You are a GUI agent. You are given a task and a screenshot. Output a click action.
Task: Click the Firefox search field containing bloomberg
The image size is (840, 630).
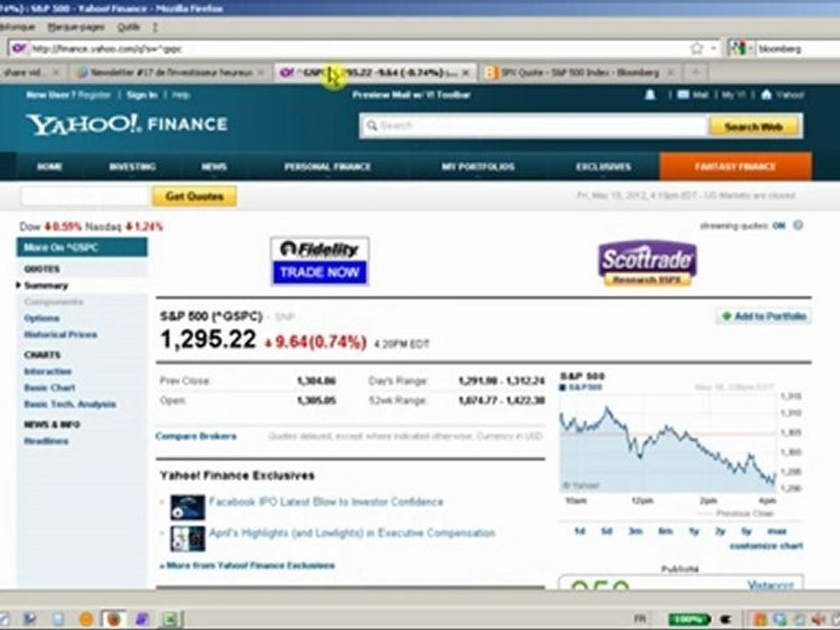pos(797,49)
